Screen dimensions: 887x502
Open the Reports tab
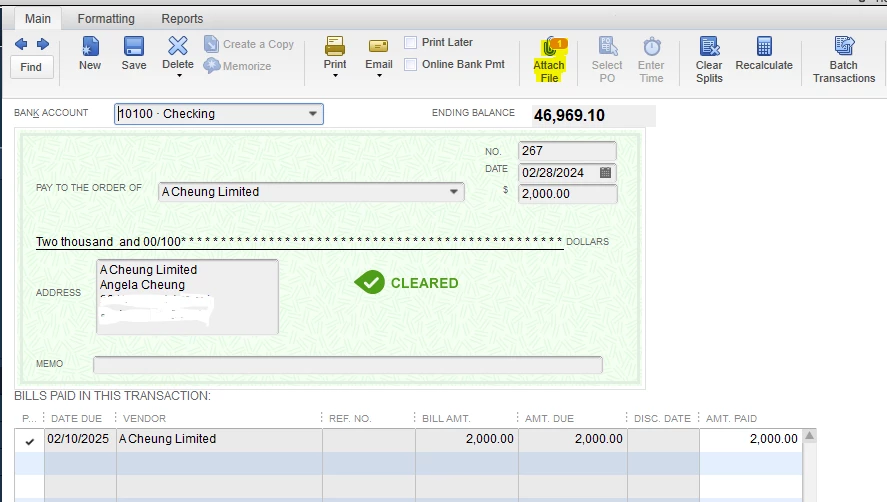click(x=182, y=19)
